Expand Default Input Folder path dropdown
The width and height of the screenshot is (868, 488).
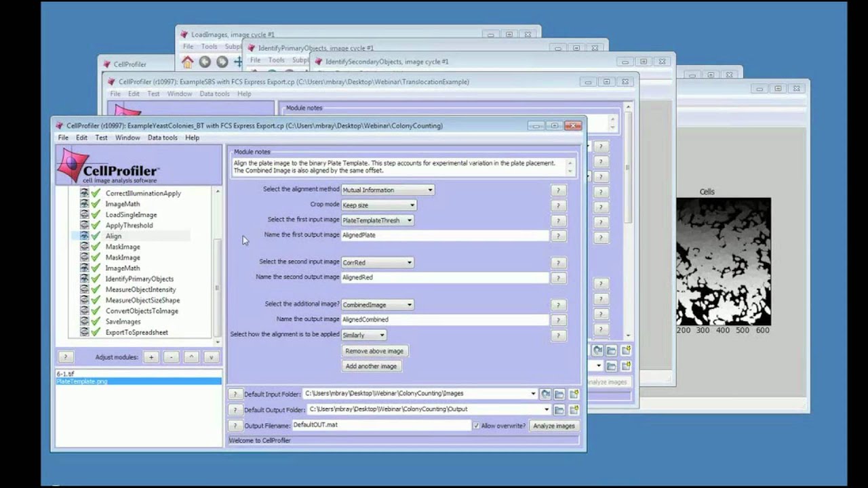533,394
